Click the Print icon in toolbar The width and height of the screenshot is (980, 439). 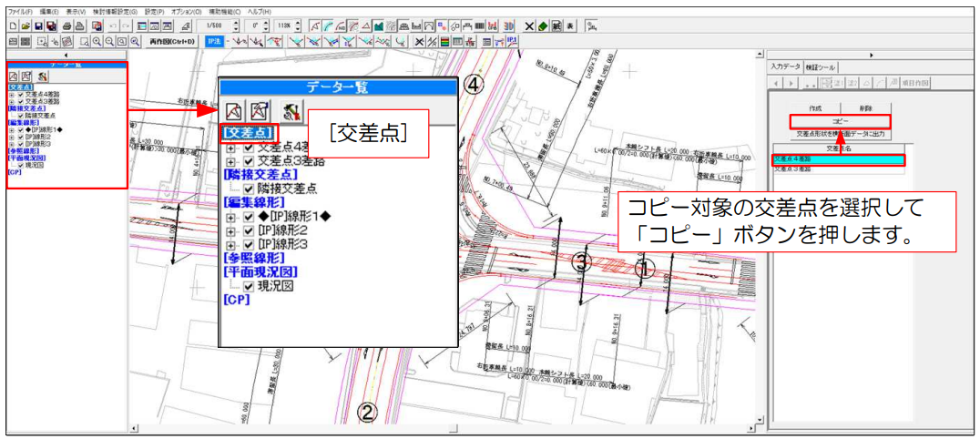tap(66, 26)
